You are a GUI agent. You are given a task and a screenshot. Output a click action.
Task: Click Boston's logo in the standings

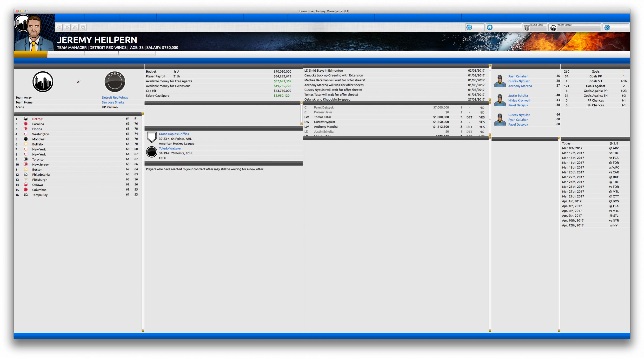(26, 169)
